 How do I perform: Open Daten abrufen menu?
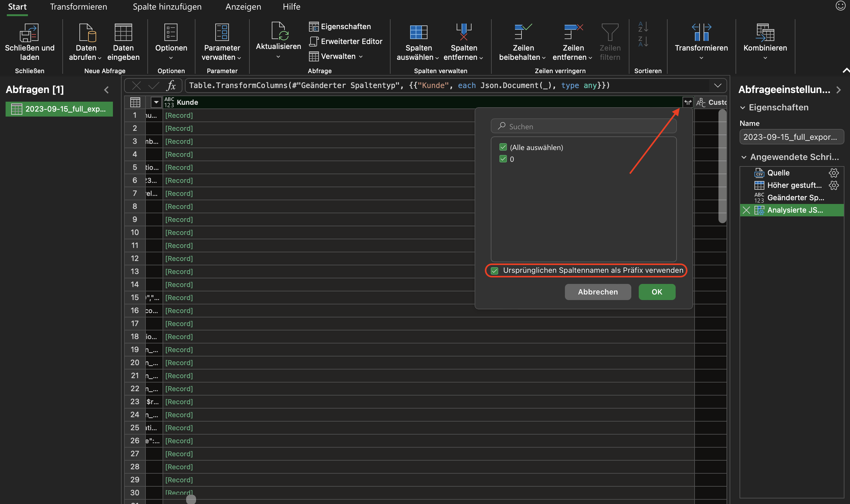tap(86, 42)
